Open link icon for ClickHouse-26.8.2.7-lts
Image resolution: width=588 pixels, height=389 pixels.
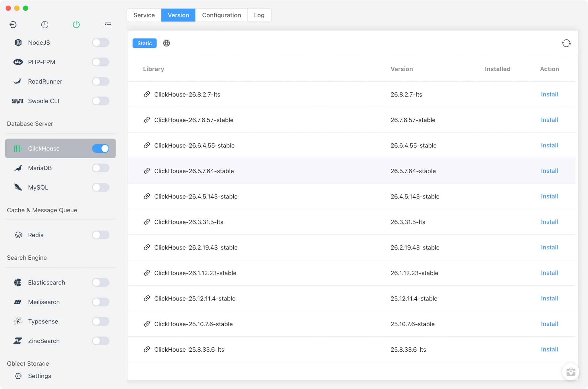tap(147, 94)
